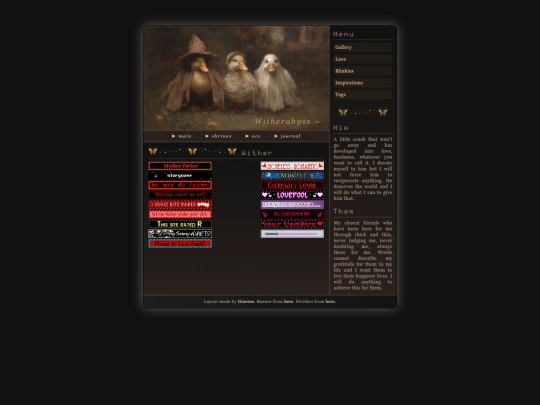The width and height of the screenshot is (540, 405).
Task: Click the 'Eternally Yours' blinkie
Action: tap(292, 185)
